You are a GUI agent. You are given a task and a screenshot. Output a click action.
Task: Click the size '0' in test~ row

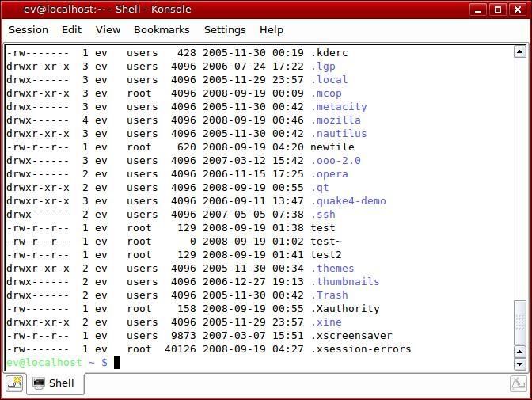pyautogui.click(x=192, y=242)
